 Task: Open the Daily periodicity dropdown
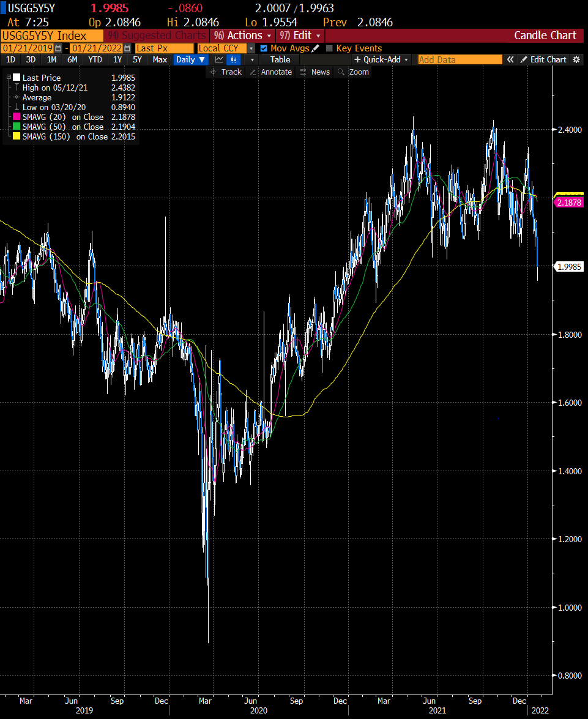pyautogui.click(x=191, y=59)
